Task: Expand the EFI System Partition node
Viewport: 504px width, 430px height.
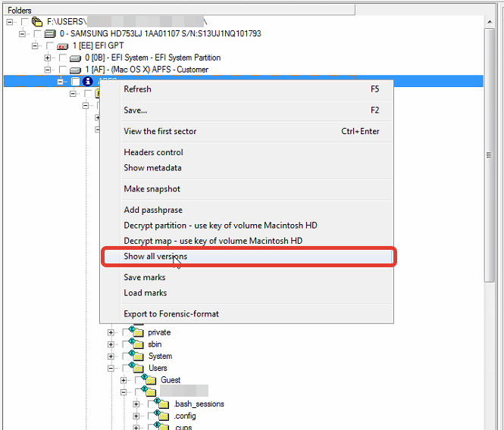Action: point(48,58)
